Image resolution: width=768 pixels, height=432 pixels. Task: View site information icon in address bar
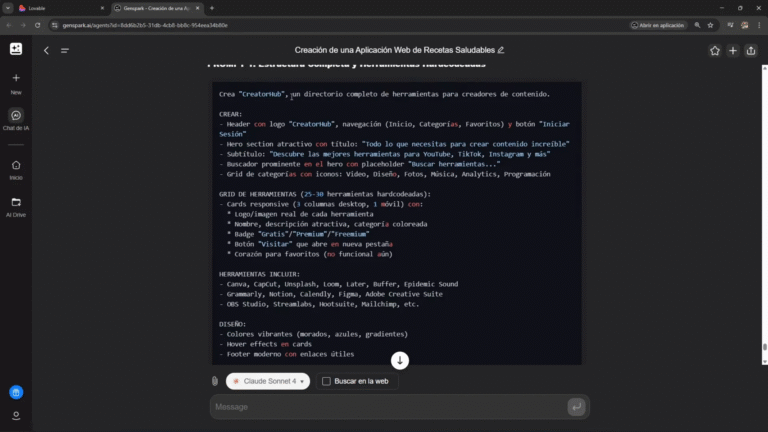54,25
